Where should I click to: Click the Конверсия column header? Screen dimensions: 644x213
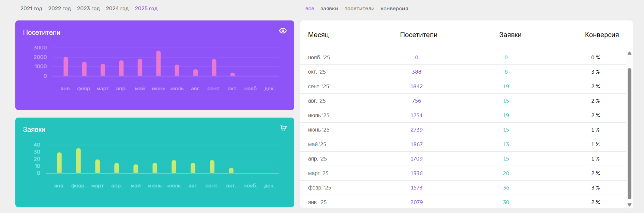(601, 35)
